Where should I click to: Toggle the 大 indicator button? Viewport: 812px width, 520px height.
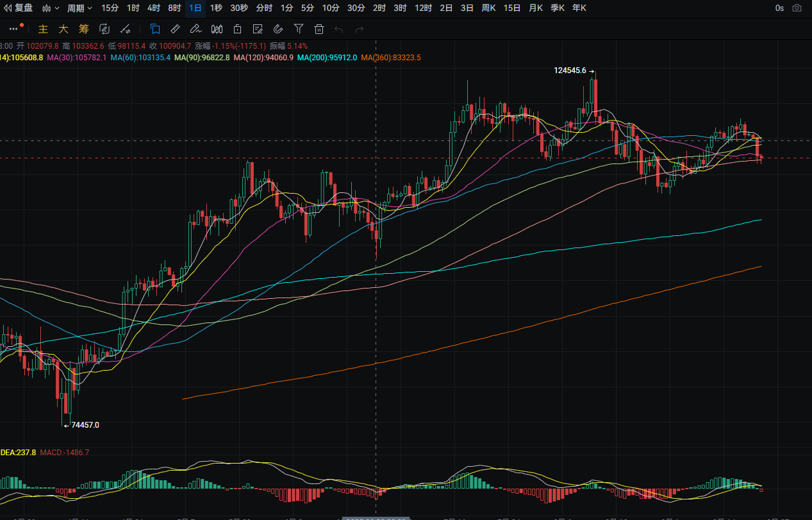pos(63,29)
